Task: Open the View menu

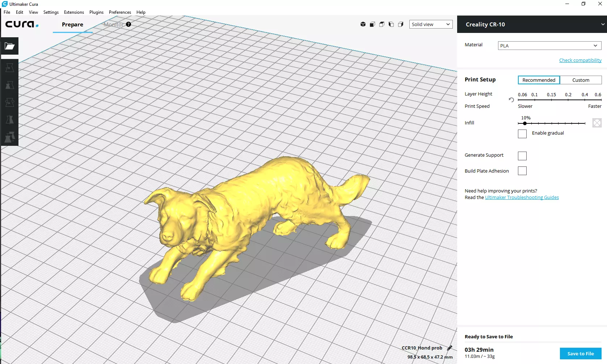Action: pos(33,12)
